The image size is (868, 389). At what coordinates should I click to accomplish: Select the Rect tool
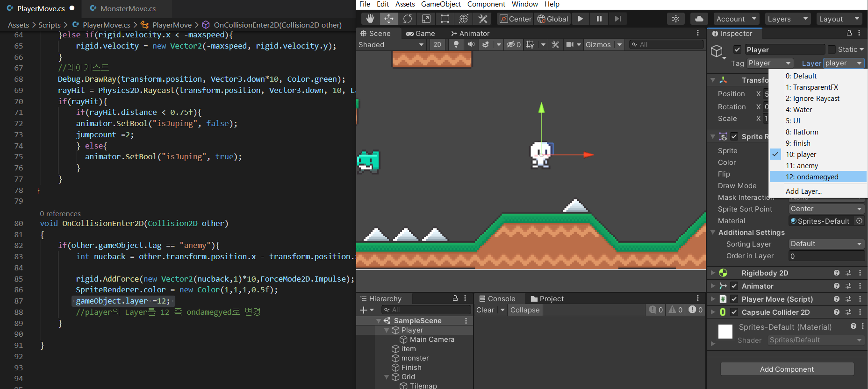point(445,19)
